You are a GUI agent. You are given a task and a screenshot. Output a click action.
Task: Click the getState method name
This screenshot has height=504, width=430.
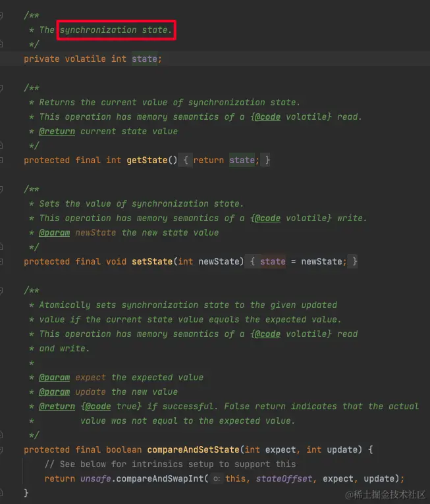coord(147,160)
